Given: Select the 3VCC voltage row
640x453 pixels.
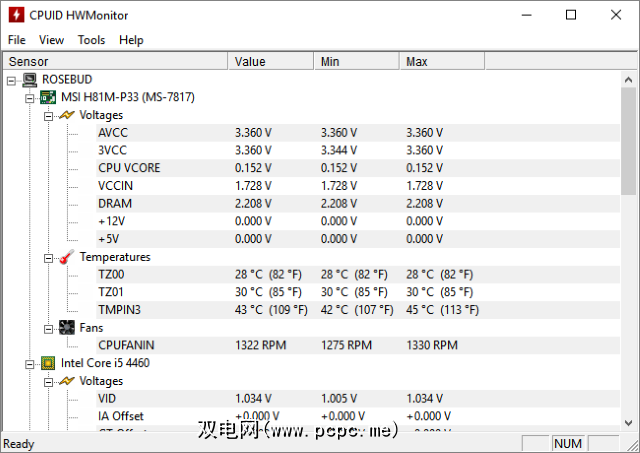Looking at the screenshot, I should [358, 150].
